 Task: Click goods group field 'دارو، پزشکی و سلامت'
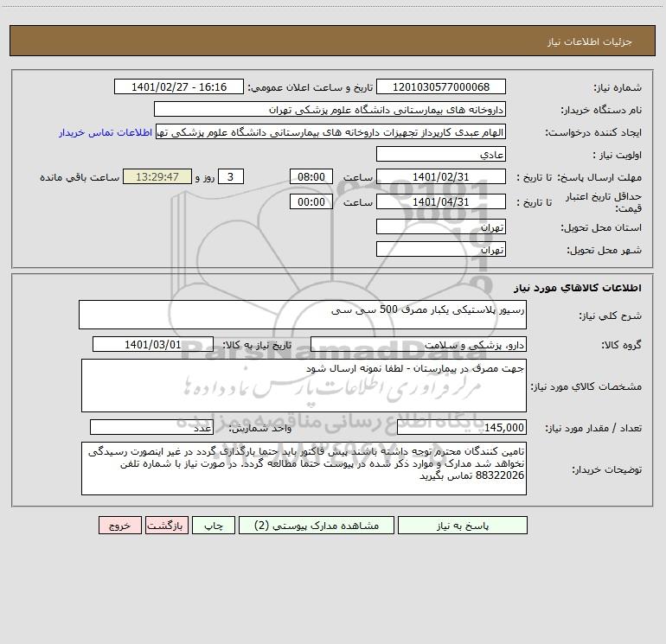click(419, 344)
